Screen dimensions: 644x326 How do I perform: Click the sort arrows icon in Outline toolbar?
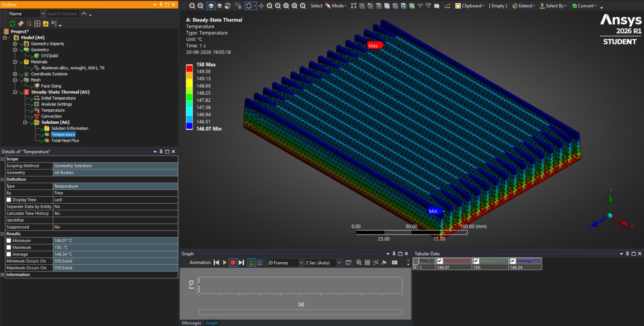coord(29,24)
